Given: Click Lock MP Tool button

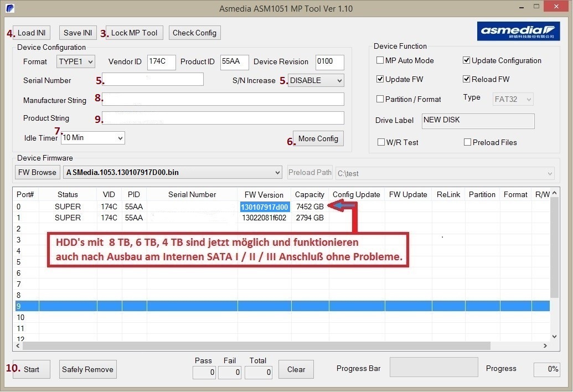Looking at the screenshot, I should pos(134,33).
